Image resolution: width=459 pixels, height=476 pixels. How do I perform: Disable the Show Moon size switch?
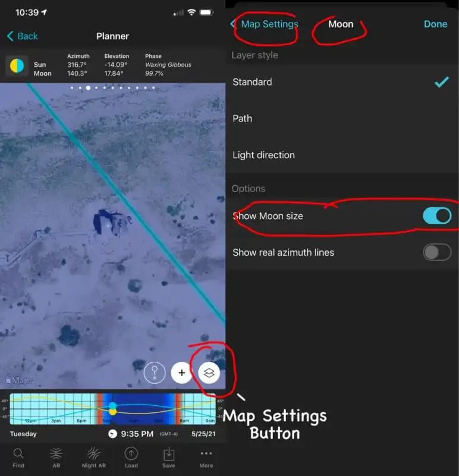437,216
